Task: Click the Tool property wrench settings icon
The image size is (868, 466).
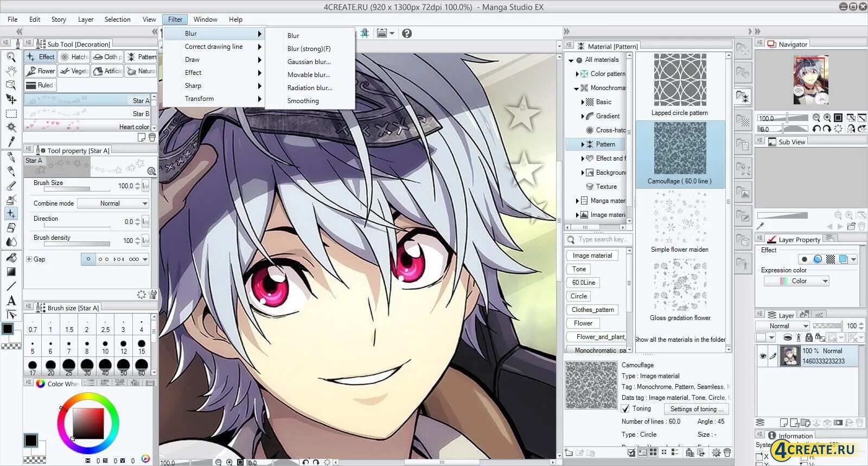Action: click(x=154, y=295)
